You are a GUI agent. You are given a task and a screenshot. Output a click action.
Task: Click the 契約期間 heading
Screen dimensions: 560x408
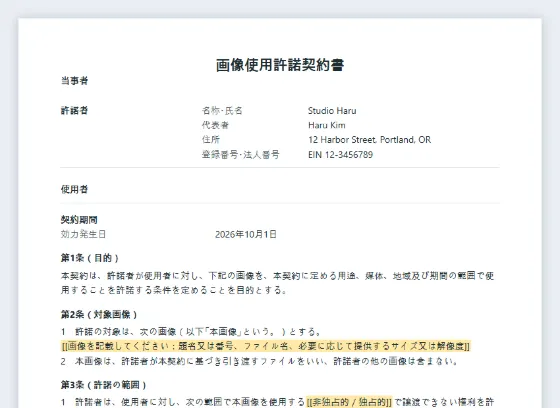[x=79, y=220]
